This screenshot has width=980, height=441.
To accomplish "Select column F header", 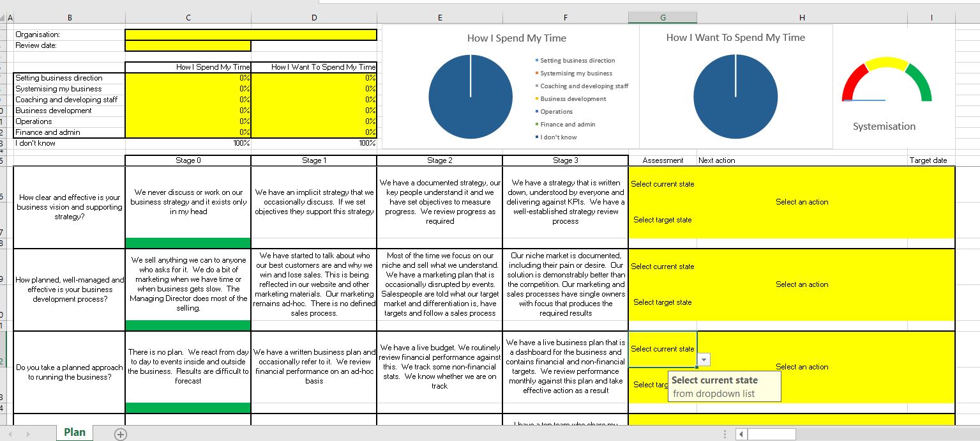I will coord(566,18).
